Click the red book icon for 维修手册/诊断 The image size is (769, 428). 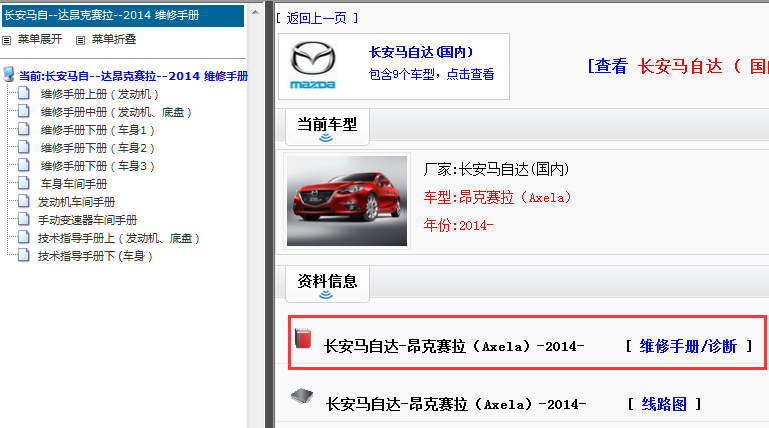click(303, 339)
